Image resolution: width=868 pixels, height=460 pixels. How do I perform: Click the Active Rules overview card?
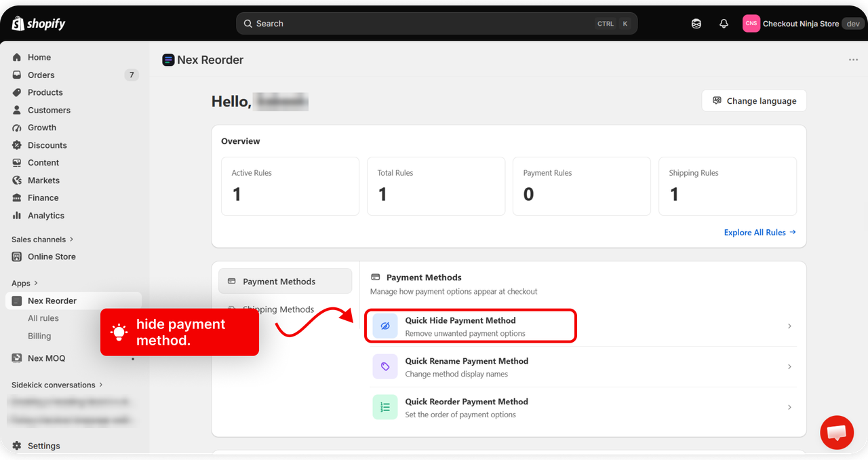[290, 187]
